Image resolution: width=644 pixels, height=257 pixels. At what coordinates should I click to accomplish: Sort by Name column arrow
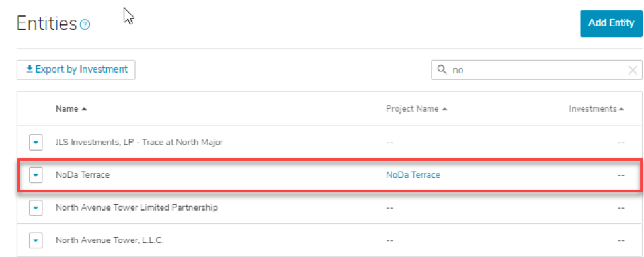tap(84, 109)
